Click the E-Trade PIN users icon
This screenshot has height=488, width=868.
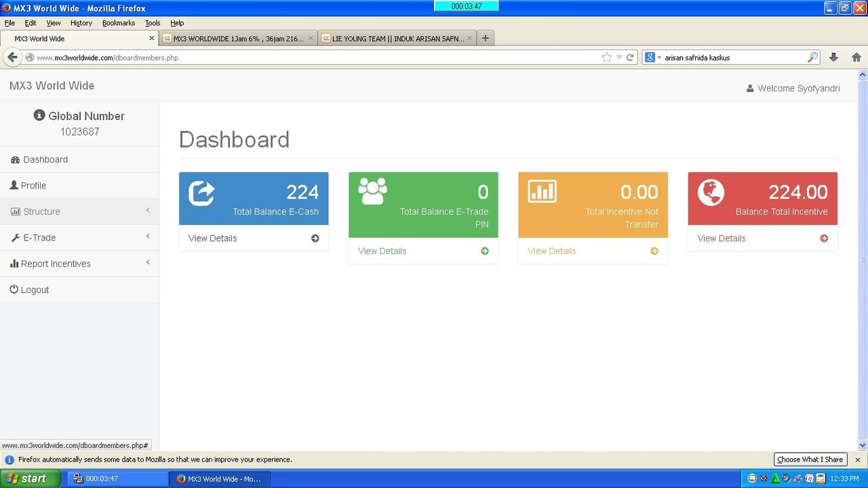coord(372,191)
